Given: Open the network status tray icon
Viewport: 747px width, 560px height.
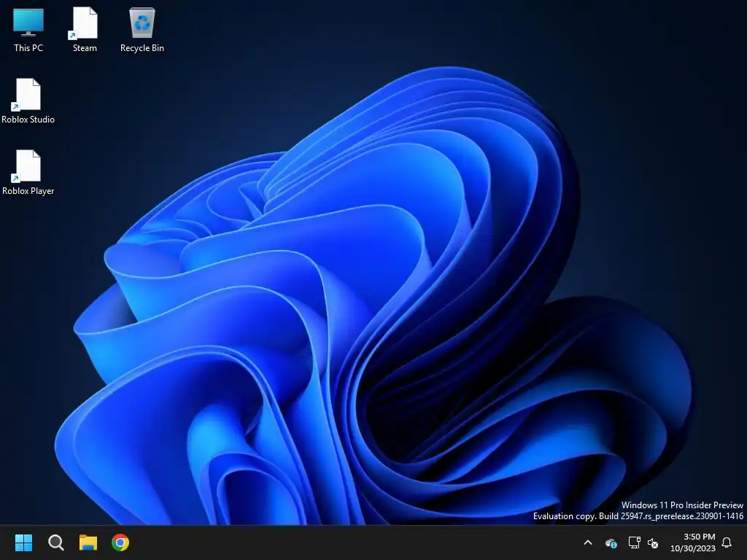Looking at the screenshot, I should pos(634,542).
